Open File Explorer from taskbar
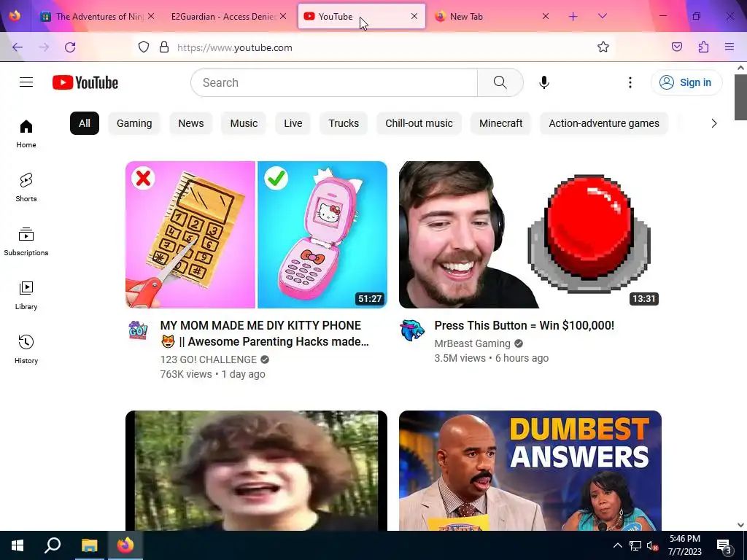This screenshot has height=560, width=747. (x=89, y=545)
